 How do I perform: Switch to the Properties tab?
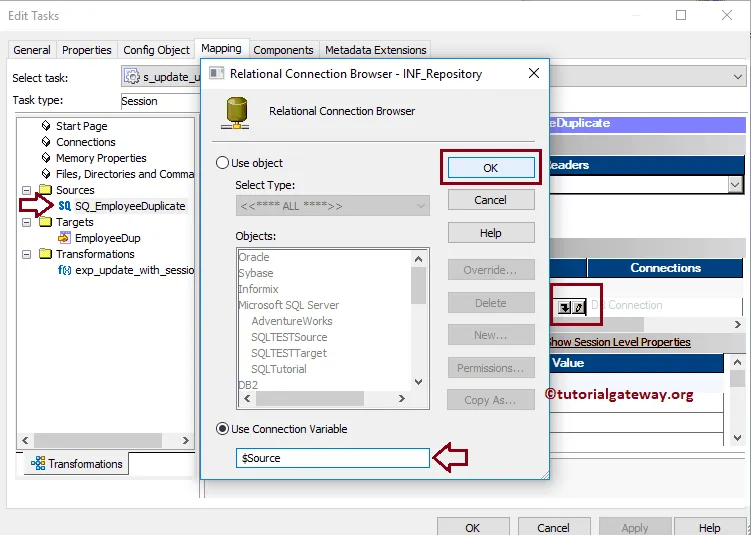click(x=87, y=50)
